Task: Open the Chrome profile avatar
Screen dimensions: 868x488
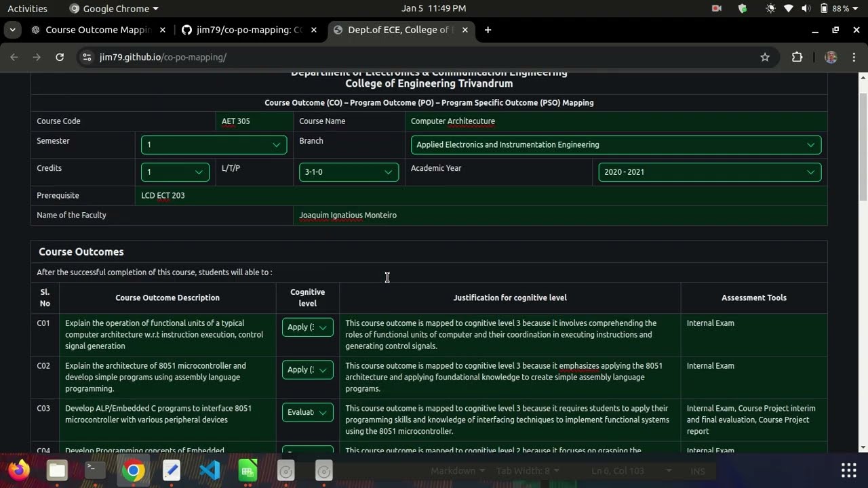Action: click(831, 57)
